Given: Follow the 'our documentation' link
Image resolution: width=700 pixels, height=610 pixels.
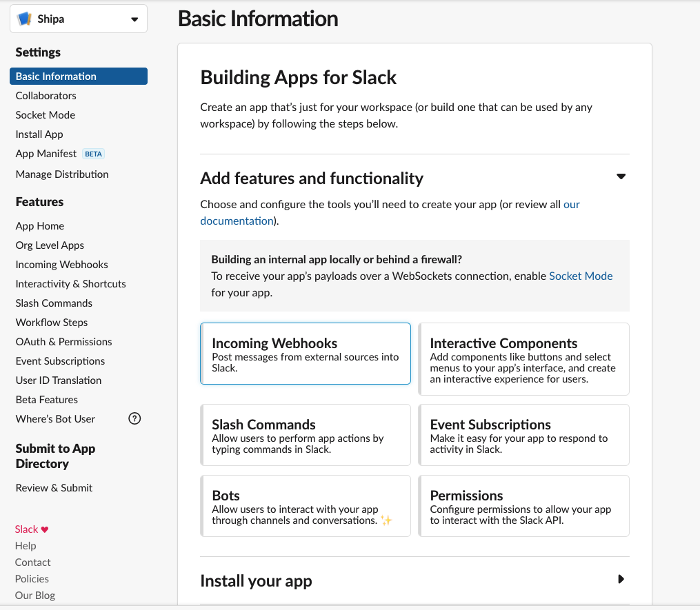Looking at the screenshot, I should pyautogui.click(x=237, y=221).
